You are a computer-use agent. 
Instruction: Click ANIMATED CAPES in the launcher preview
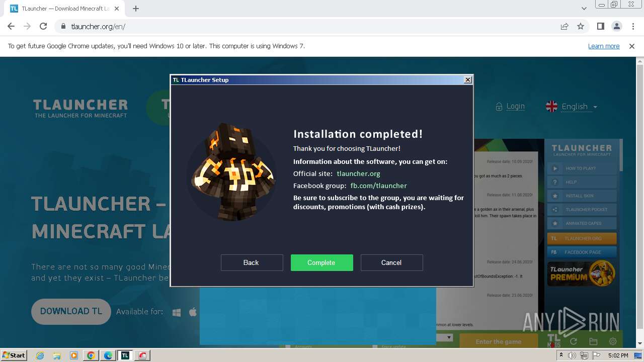(x=582, y=223)
